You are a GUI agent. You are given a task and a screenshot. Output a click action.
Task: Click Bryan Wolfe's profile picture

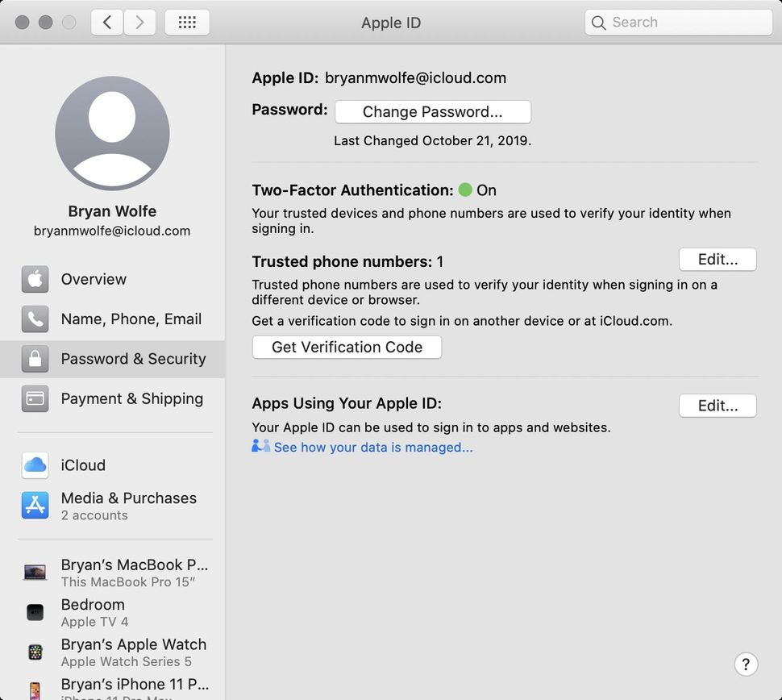(x=111, y=134)
